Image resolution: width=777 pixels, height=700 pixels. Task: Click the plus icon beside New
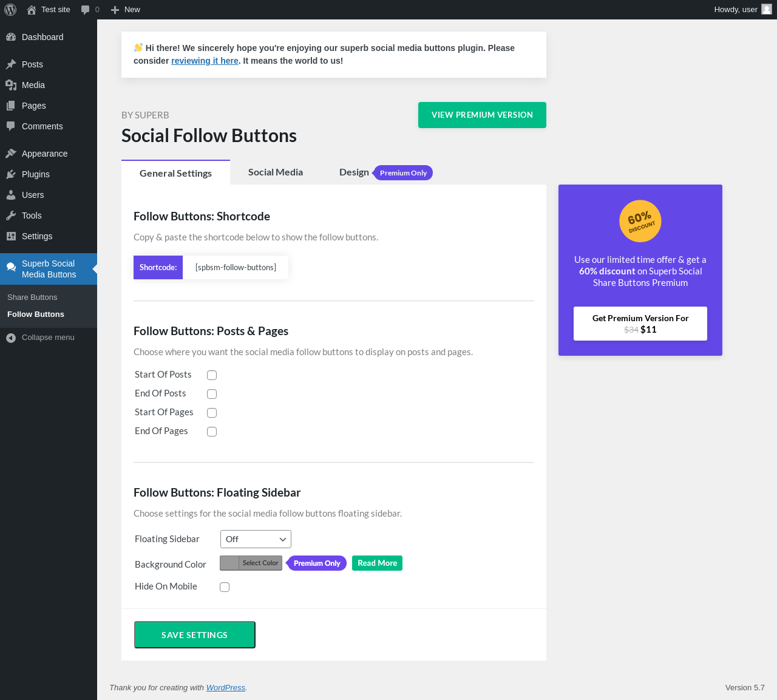[115, 10]
